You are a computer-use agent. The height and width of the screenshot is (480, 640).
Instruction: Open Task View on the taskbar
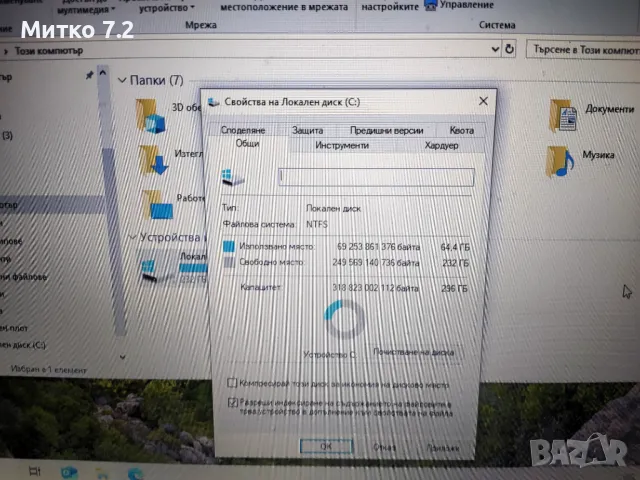point(35,471)
